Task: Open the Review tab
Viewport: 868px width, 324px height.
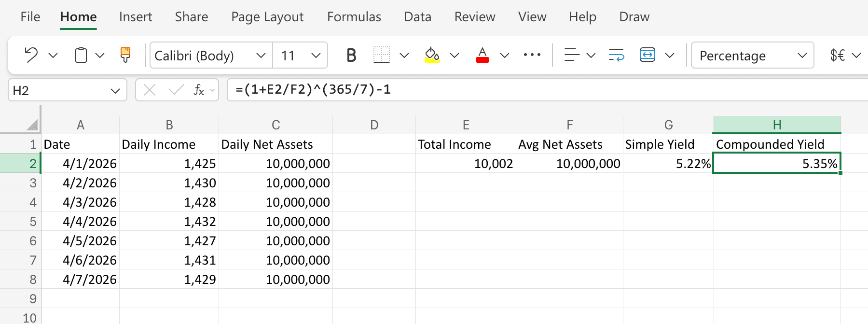Action: (x=475, y=17)
